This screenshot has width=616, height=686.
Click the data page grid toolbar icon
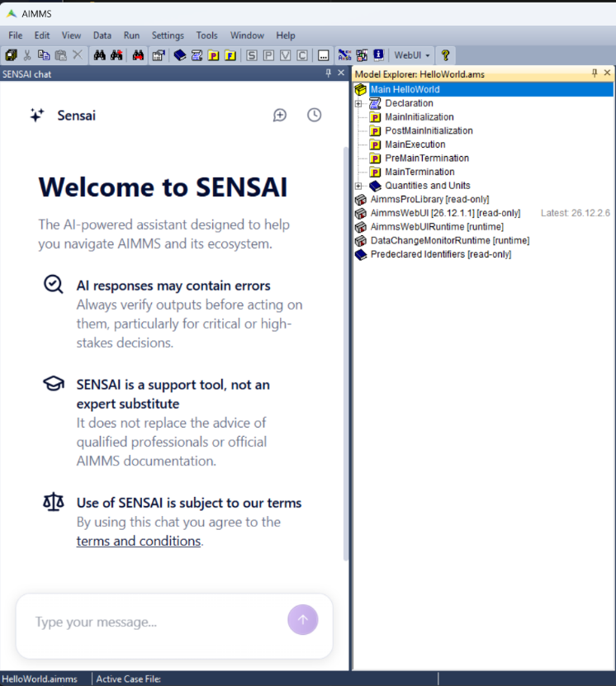pos(362,55)
